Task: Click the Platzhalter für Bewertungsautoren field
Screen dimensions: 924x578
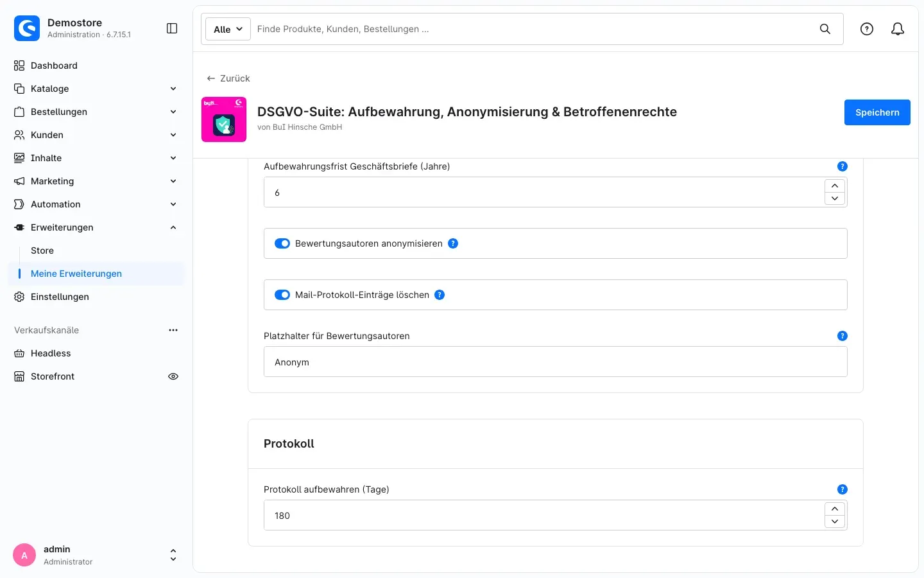Action: tap(556, 362)
